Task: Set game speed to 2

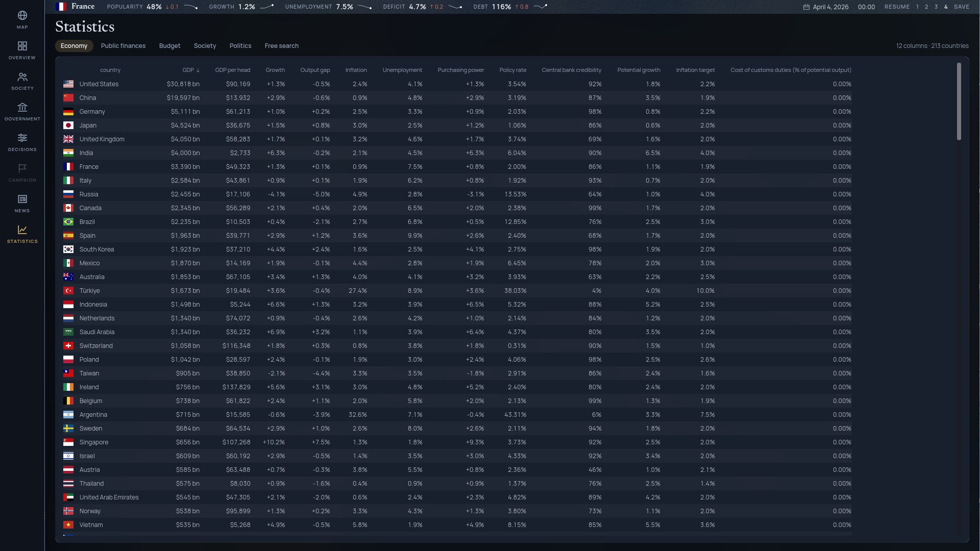Action: (x=926, y=7)
